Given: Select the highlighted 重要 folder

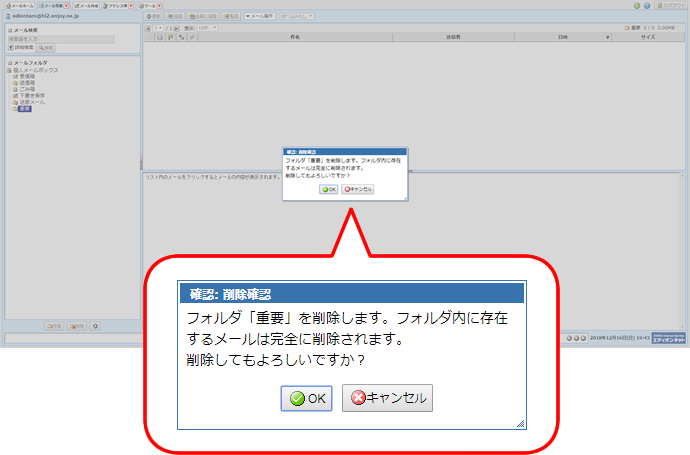Looking at the screenshot, I should (x=25, y=109).
